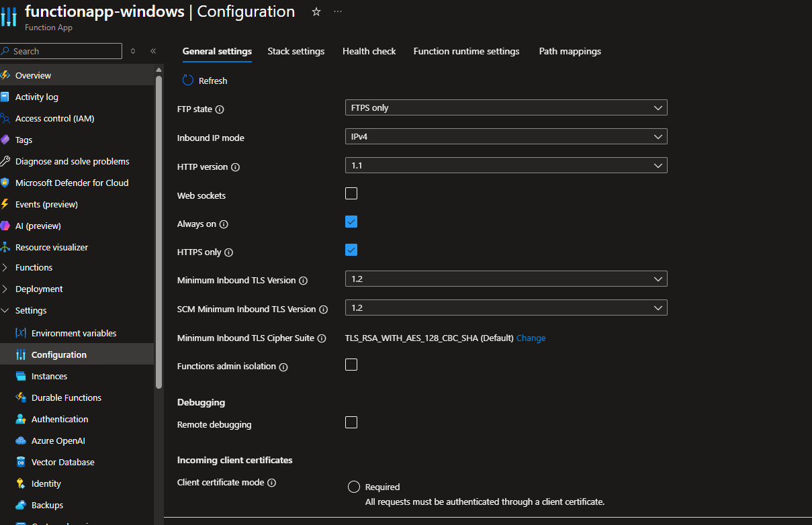This screenshot has height=525, width=812.
Task: Click the Durable Functions icon
Action: click(20, 397)
